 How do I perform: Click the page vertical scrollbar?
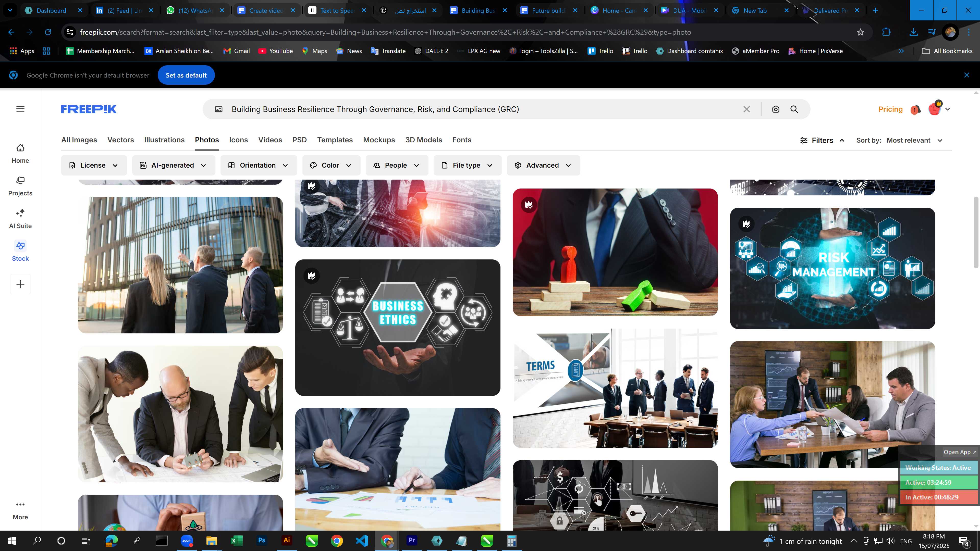tap(976, 233)
